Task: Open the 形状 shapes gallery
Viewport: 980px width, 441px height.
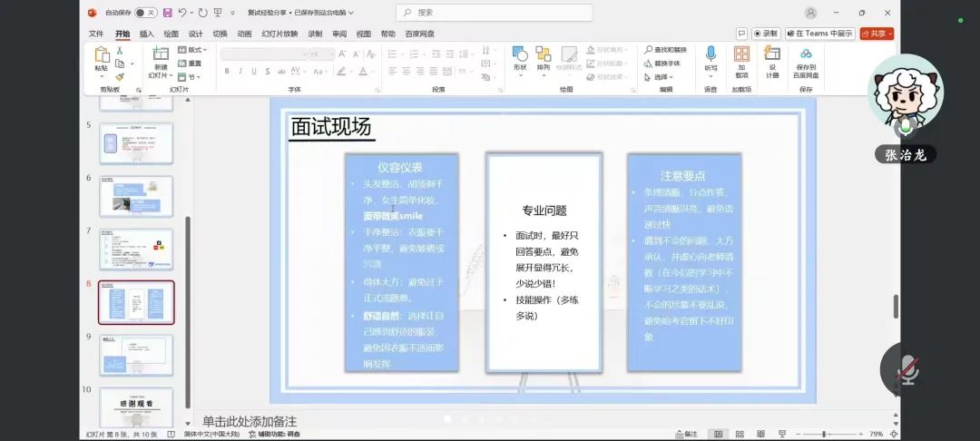Action: coord(520,57)
